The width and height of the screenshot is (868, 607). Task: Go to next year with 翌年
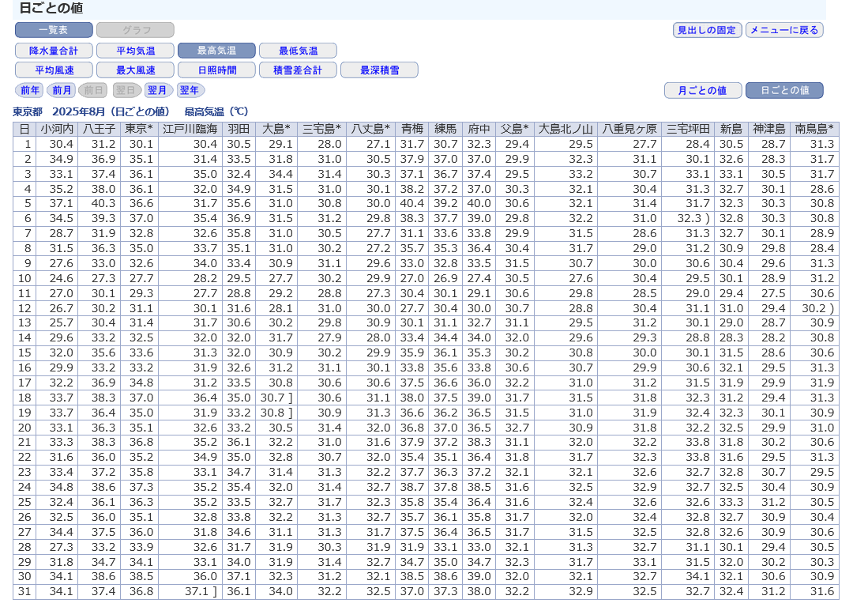190,90
